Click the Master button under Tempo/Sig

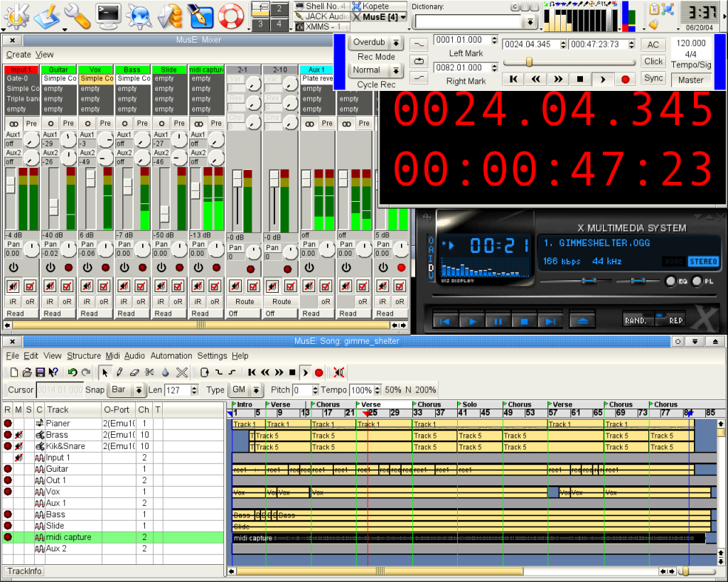pos(690,80)
